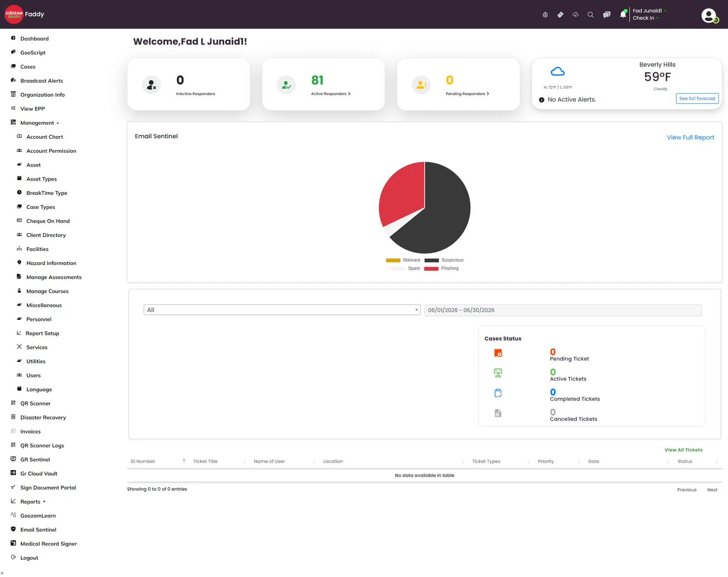728x577 pixels.
Task: Open Users management page
Action: pos(33,375)
